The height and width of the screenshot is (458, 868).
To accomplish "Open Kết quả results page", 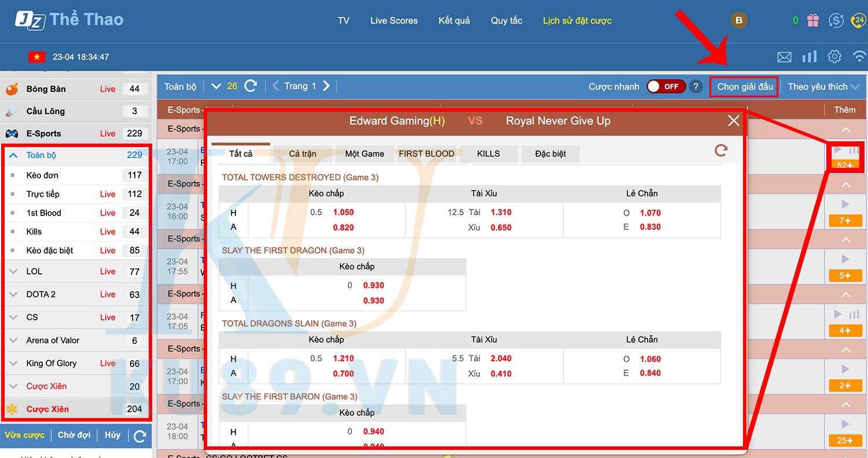I will (x=454, y=21).
